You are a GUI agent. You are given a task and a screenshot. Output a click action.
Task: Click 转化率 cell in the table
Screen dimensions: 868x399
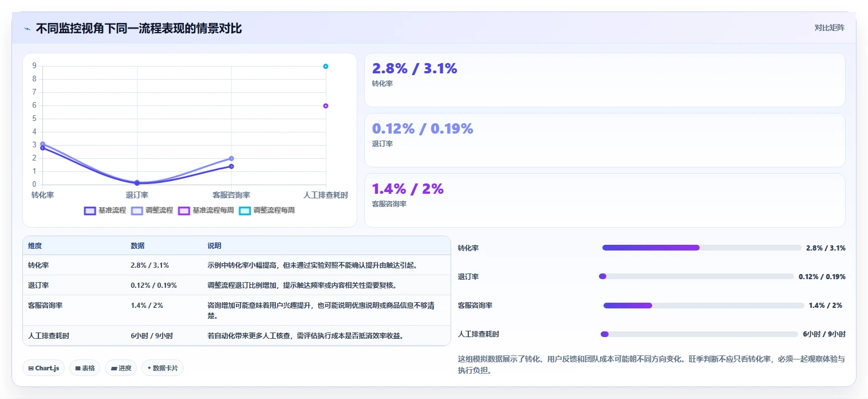38,265
